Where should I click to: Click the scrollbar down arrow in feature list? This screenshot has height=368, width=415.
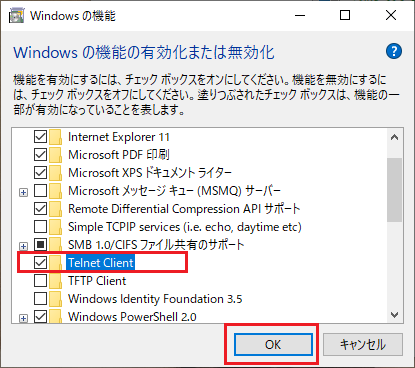[395, 315]
